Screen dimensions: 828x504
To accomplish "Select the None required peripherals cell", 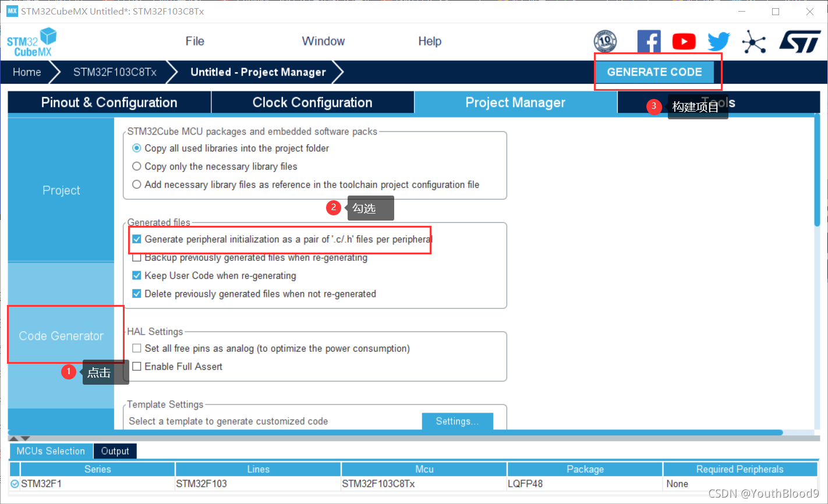I will [x=740, y=484].
